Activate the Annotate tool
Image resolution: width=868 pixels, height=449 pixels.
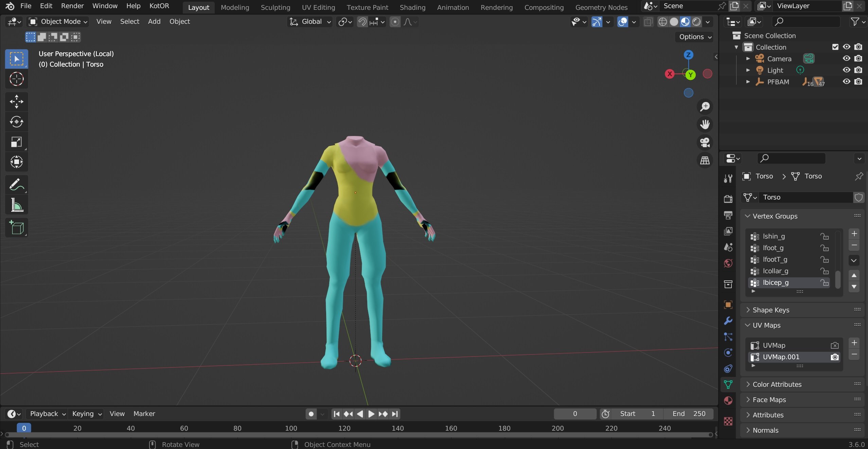(16, 185)
